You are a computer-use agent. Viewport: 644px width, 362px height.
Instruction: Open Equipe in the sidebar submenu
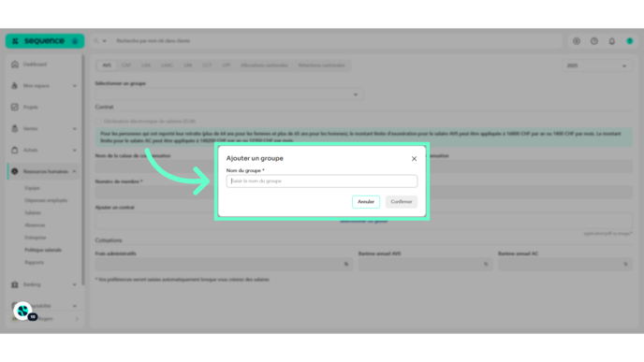pyautogui.click(x=32, y=188)
